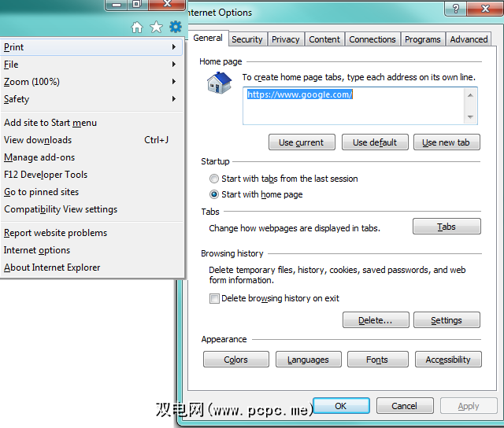Switch to the Advanced tab
504x428 pixels.
pos(469,39)
